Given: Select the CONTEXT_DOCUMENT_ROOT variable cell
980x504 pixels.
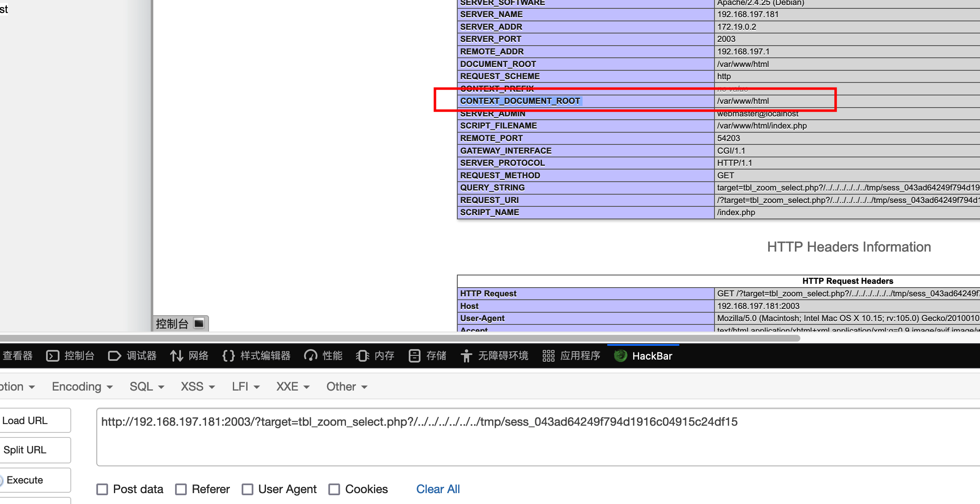Looking at the screenshot, I should tap(585, 101).
